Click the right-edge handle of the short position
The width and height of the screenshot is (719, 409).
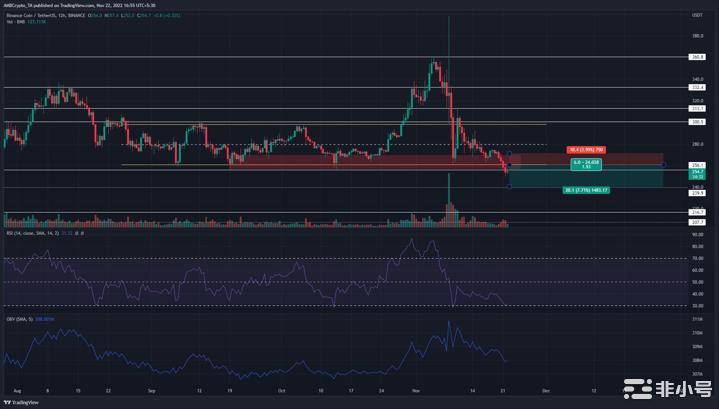(x=663, y=164)
